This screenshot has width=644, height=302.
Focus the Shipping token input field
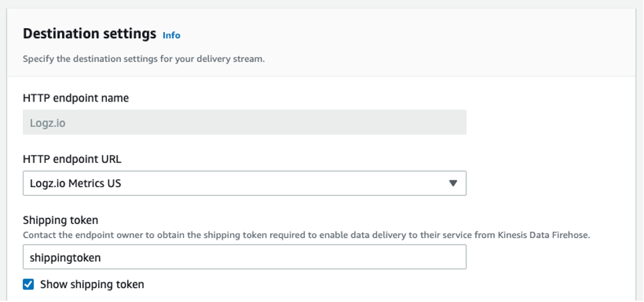tap(244, 257)
